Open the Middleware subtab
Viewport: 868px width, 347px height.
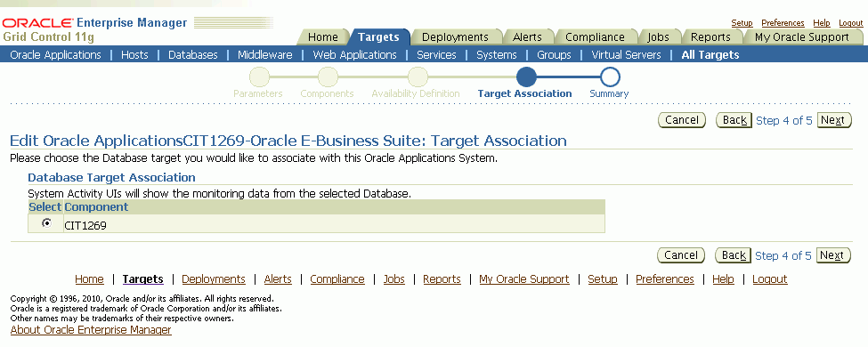265,55
